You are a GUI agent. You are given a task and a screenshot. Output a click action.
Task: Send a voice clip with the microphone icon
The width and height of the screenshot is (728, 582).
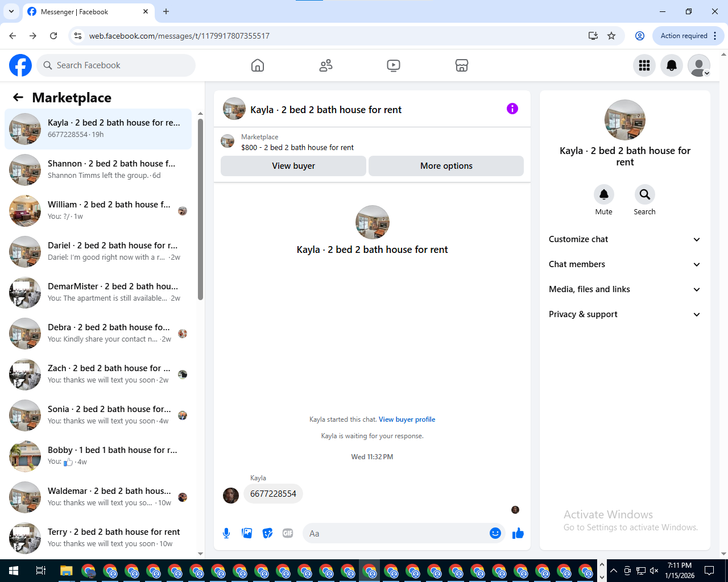click(x=226, y=533)
